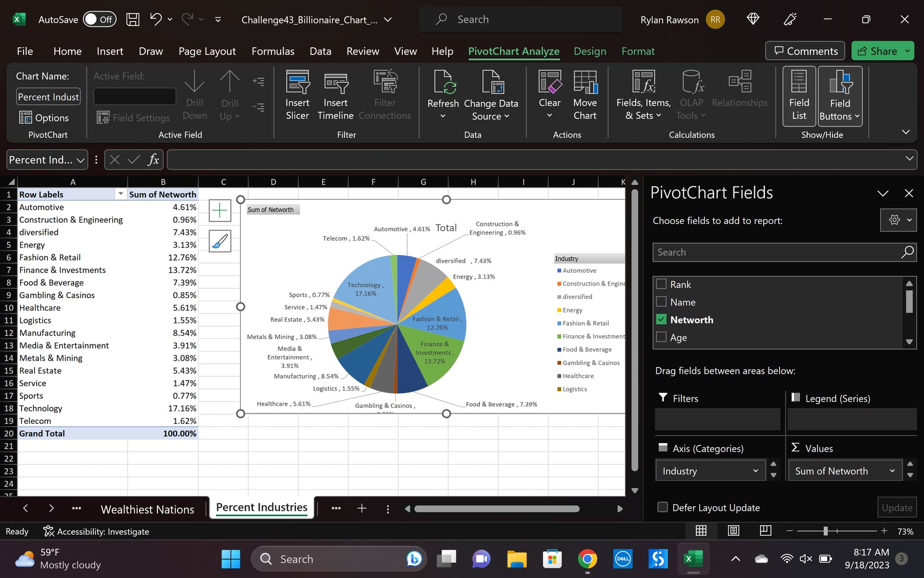This screenshot has height=578, width=924.
Task: Click the zoom slider handle
Action: (825, 531)
